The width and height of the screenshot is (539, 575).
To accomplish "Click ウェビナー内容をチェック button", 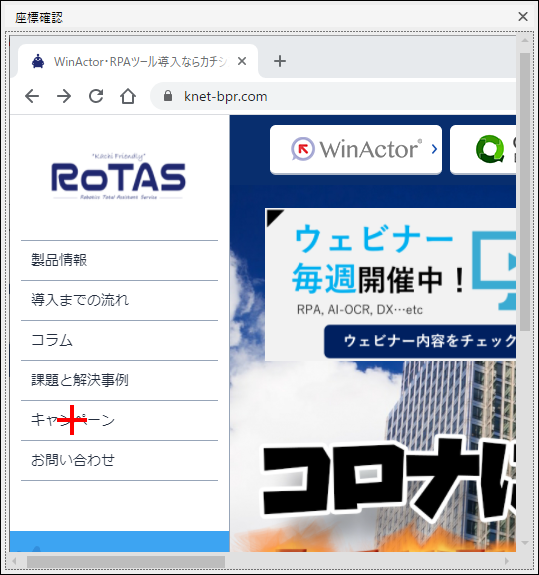I will (x=420, y=341).
